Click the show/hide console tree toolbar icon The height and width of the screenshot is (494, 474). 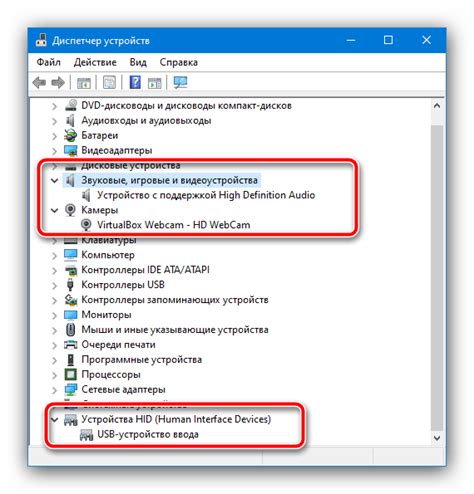84,83
